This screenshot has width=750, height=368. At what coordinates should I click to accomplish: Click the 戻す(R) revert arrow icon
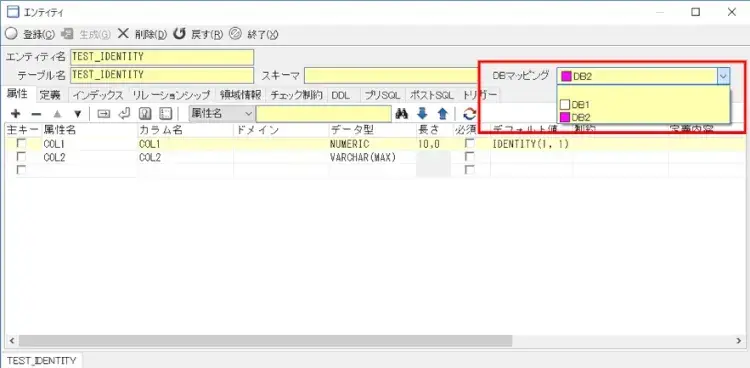tap(179, 33)
